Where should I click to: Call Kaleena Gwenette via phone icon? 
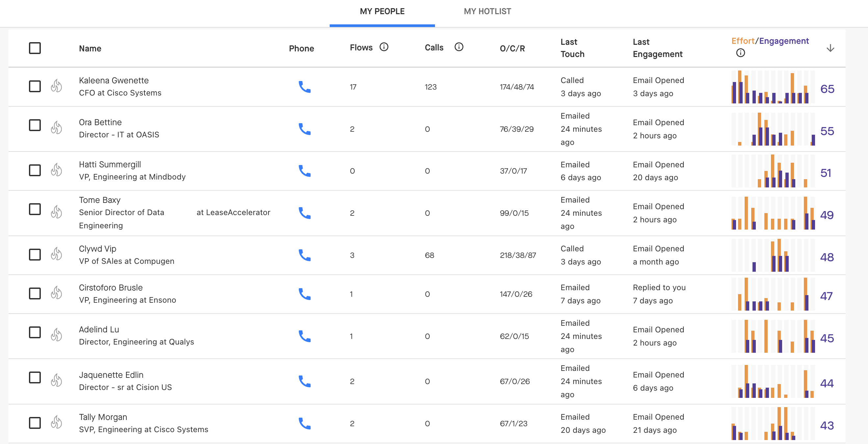[x=305, y=87]
